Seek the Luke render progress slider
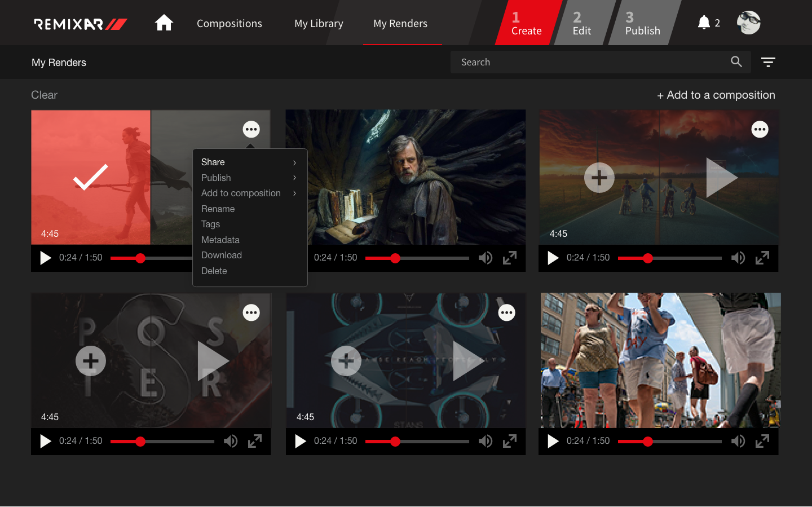The height and width of the screenshot is (507, 812). pyautogui.click(x=417, y=258)
